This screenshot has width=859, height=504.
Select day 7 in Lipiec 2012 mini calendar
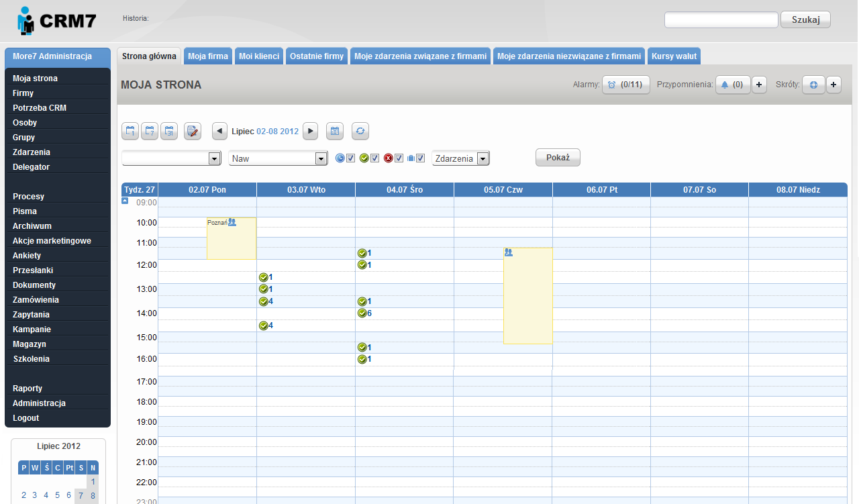(x=81, y=495)
